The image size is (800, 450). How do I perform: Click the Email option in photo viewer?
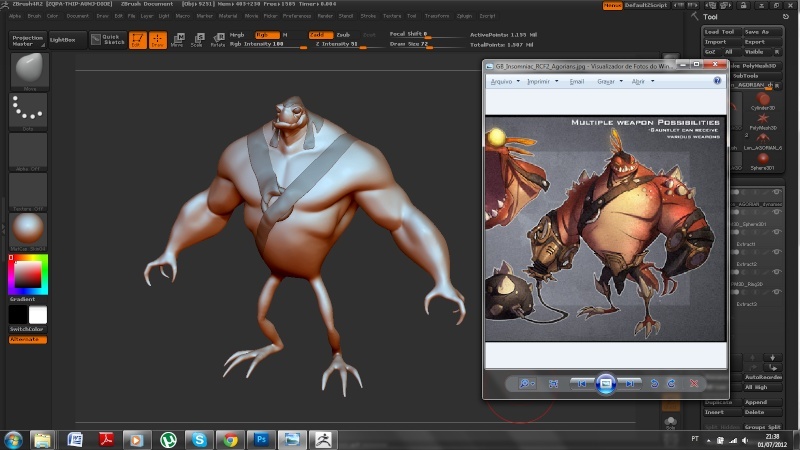[577, 81]
